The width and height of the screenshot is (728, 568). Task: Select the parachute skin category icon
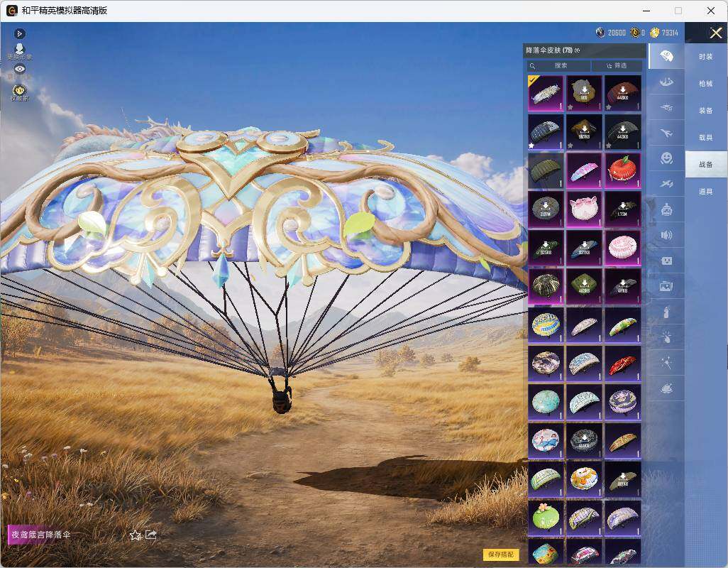666,56
